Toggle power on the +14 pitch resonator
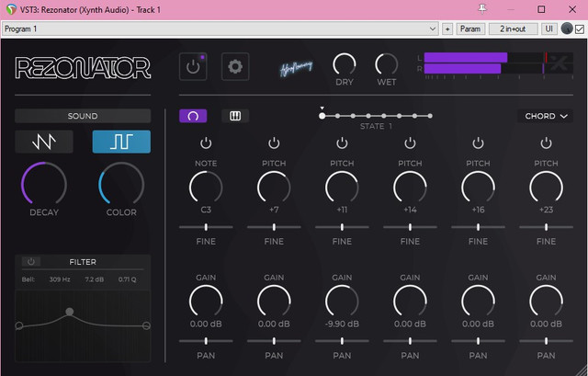 click(411, 143)
